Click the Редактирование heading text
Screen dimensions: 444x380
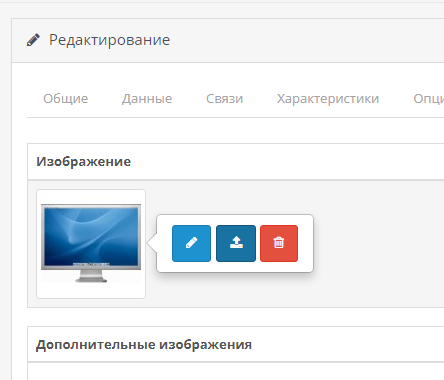(x=110, y=40)
